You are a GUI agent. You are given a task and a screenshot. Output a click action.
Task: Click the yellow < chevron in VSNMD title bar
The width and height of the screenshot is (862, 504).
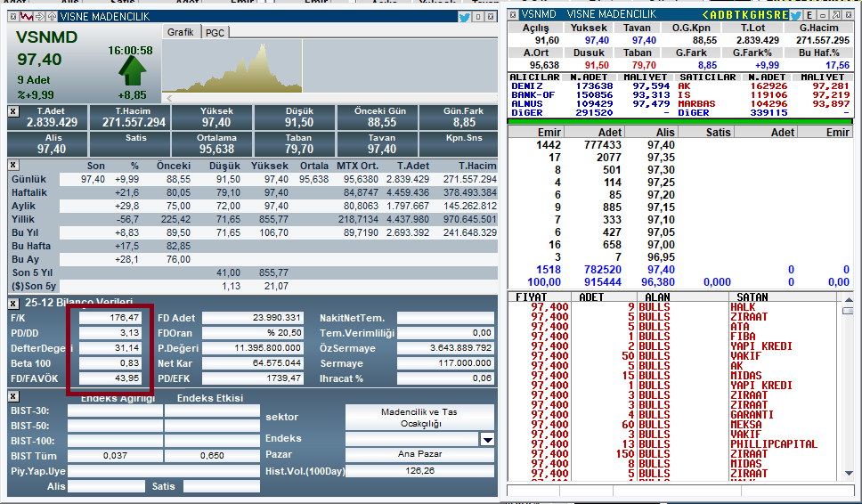point(705,15)
